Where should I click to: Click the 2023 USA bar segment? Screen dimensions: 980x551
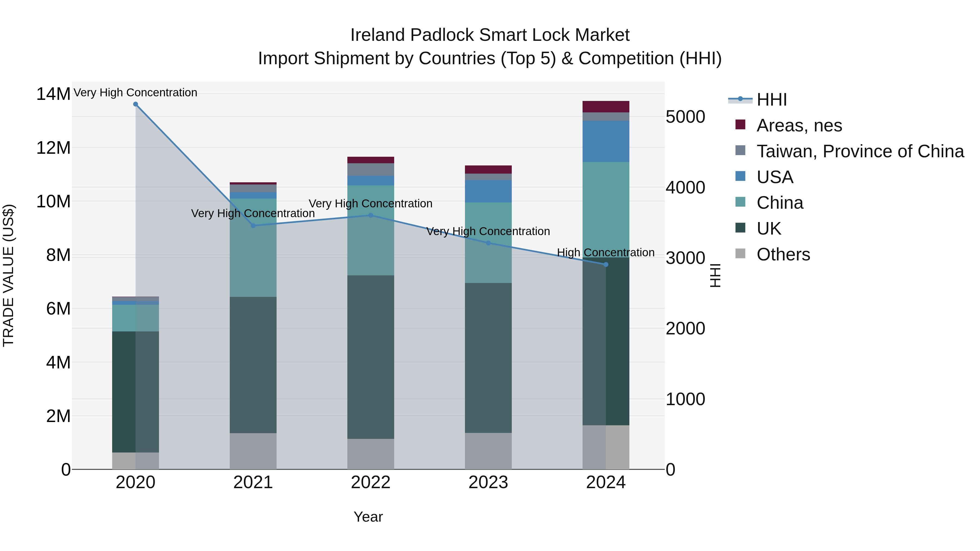tap(488, 191)
